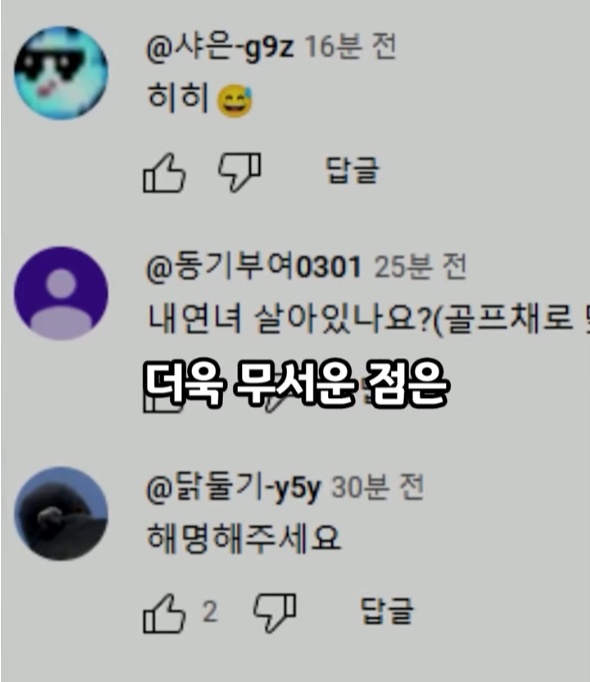Click the 해명해주세요 comment text
The height and width of the screenshot is (682, 590).
point(244,538)
